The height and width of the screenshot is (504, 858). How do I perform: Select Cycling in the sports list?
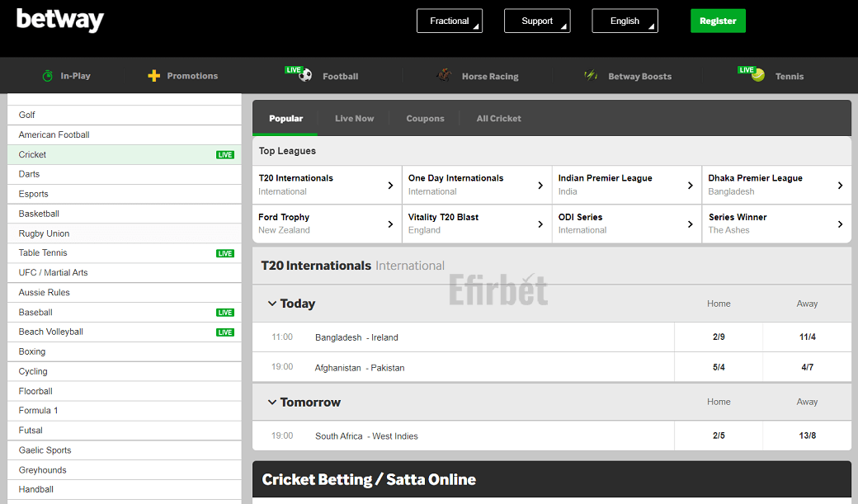click(x=125, y=371)
